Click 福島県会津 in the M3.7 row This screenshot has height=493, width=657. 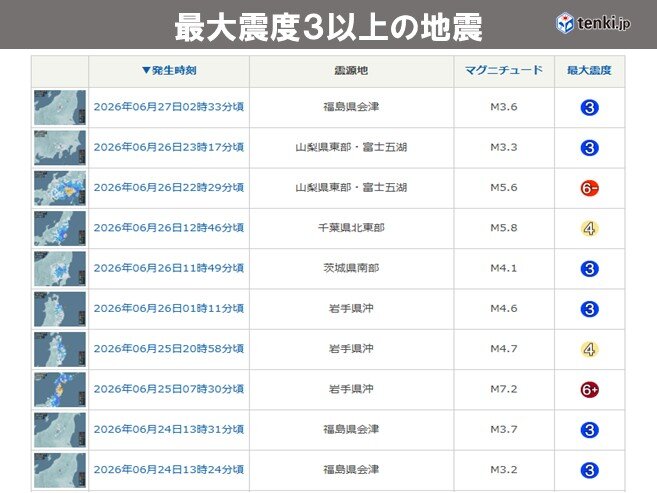(x=351, y=429)
